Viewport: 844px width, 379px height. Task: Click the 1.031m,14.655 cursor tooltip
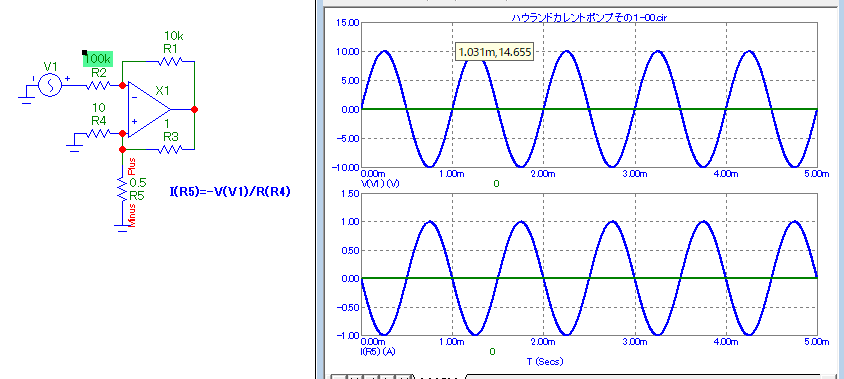coord(495,52)
